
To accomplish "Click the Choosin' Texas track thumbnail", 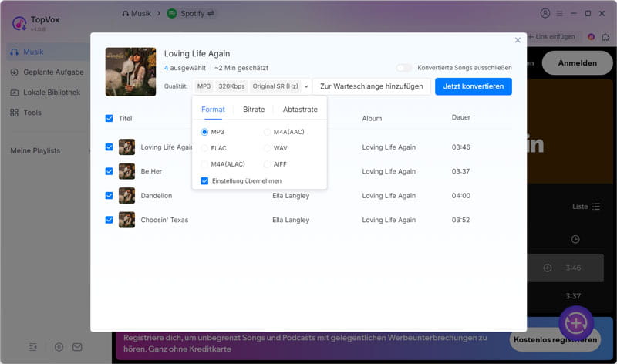I will (x=126, y=220).
